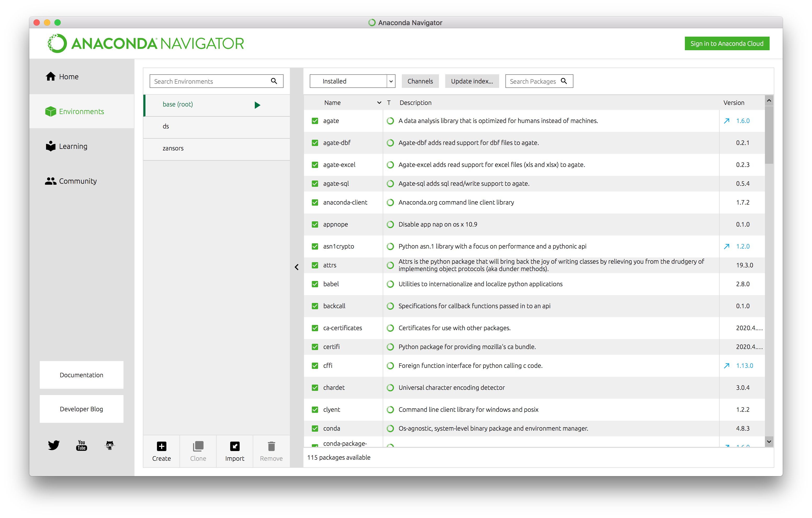Click Sign in to Anaconda Cloud
Viewport: 812px width, 518px height.
726,43
